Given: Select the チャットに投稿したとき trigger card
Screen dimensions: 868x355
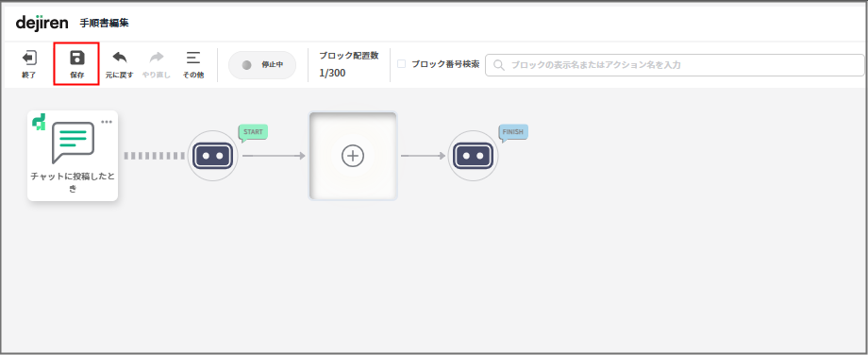Looking at the screenshot, I should pos(73,156).
